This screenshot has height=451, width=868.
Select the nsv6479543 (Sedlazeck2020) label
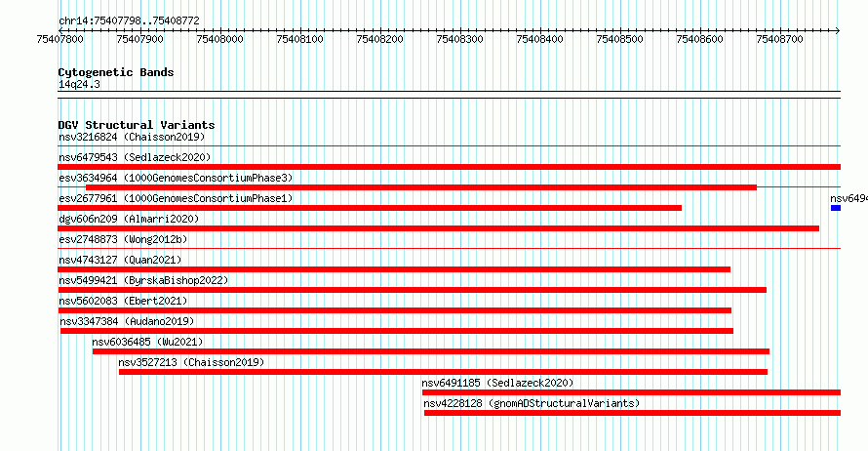click(135, 157)
